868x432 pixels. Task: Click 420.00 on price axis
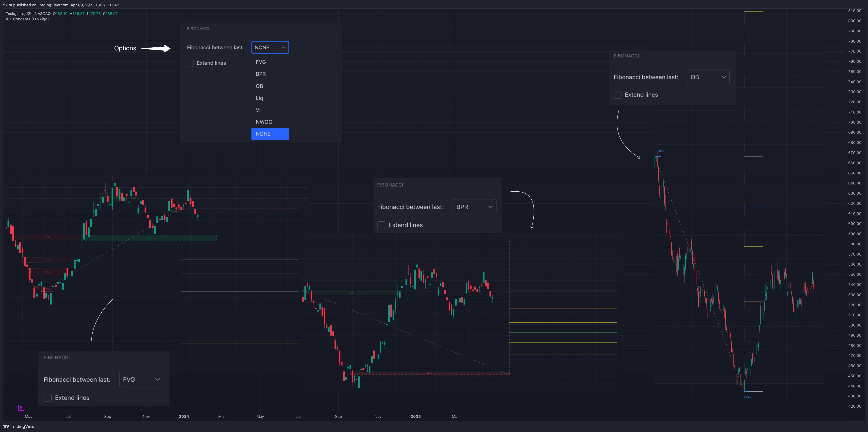855,406
